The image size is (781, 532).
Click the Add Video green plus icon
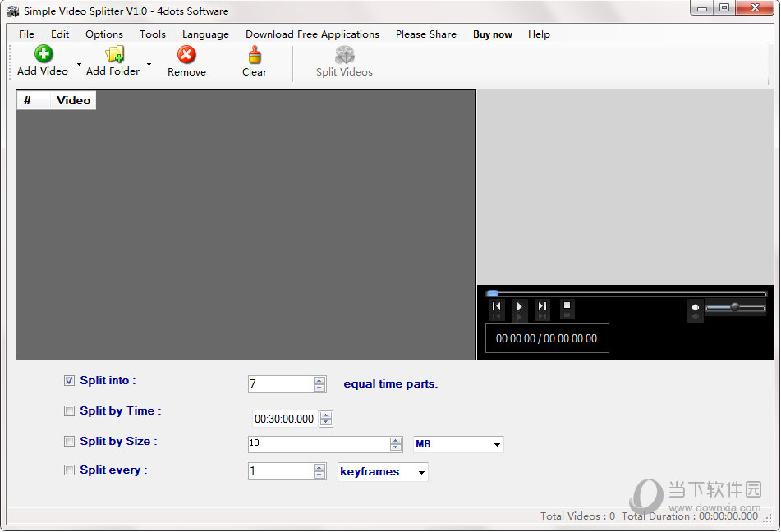(44, 54)
